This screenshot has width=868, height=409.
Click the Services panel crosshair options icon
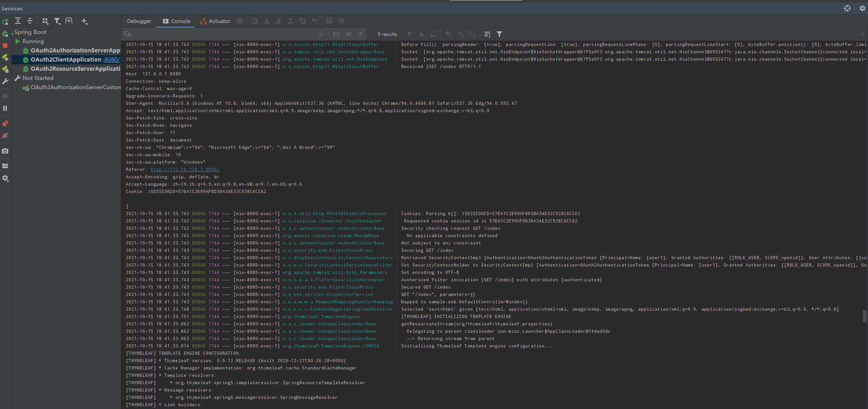pos(847,8)
